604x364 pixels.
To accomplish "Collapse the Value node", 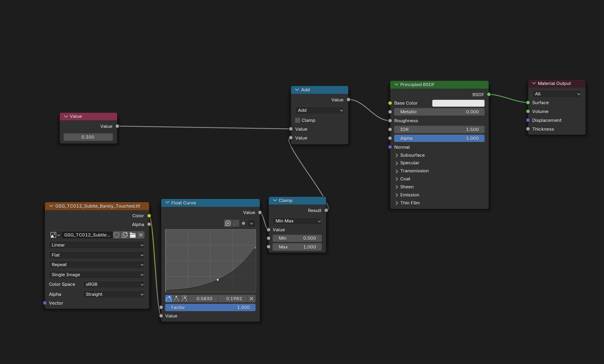I will [66, 116].
